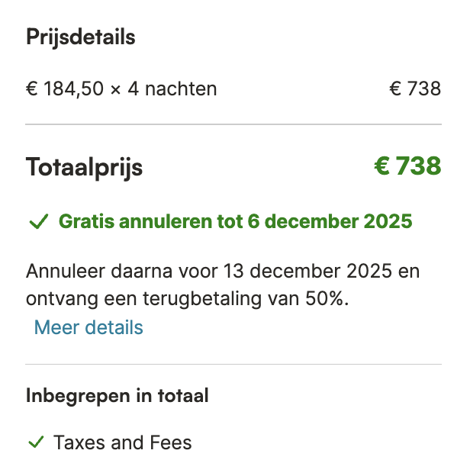
Task: Click the Inbegrepen in totaal heading
Action: pos(117,396)
